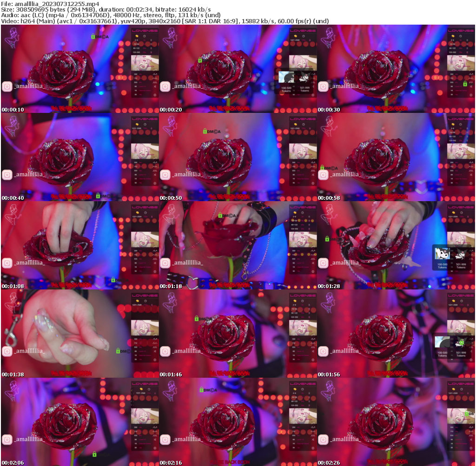Open the Kuromi character thumbnail

(443, 254)
